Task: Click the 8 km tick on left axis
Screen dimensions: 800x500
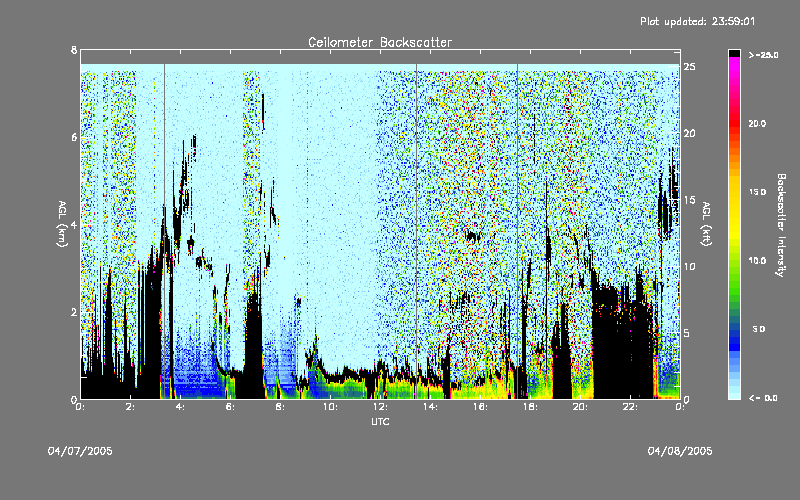Action: click(74, 50)
